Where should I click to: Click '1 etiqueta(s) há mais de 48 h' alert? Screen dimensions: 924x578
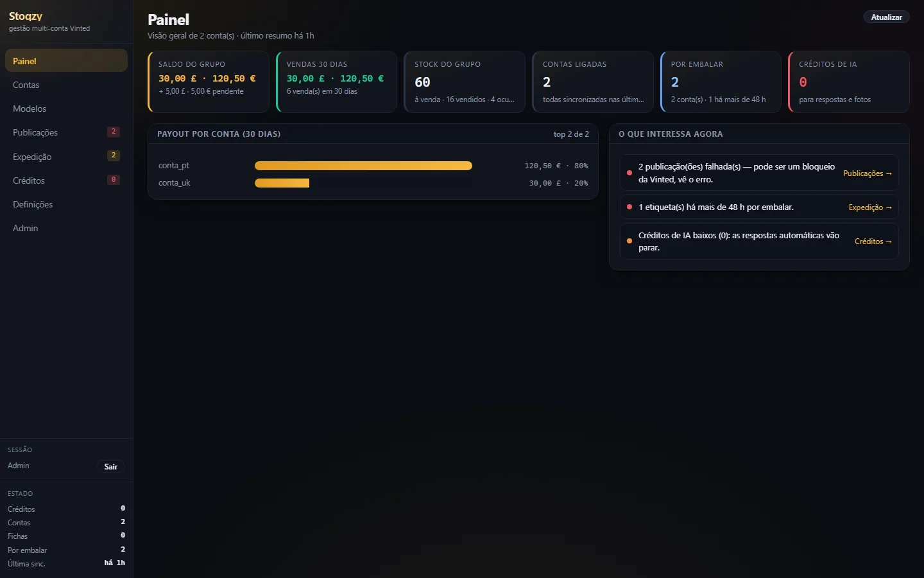click(x=716, y=207)
